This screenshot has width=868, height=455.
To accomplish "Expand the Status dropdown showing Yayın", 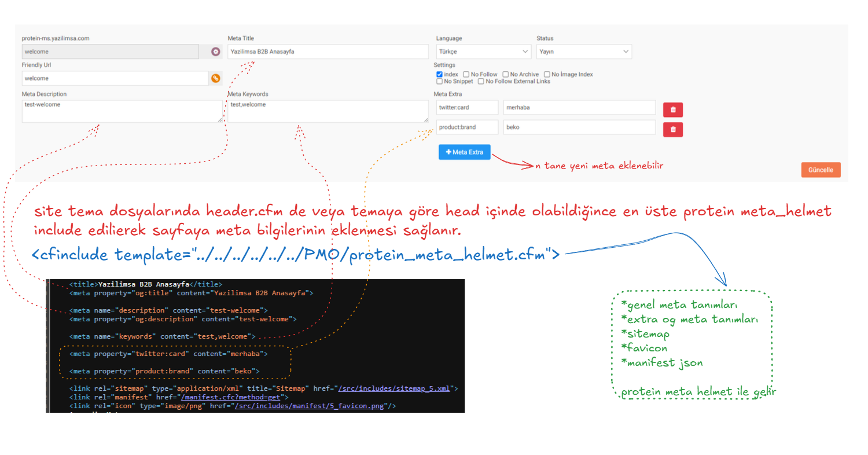I will tap(584, 52).
